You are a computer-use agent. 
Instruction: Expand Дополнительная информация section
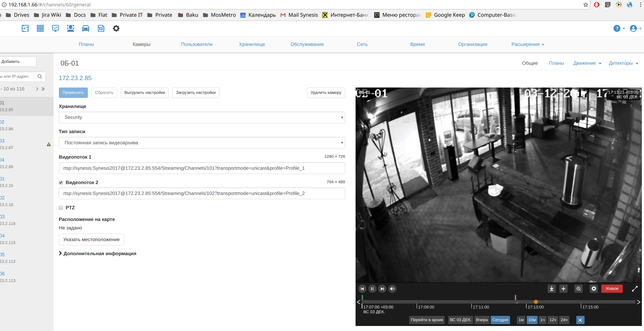97,254
